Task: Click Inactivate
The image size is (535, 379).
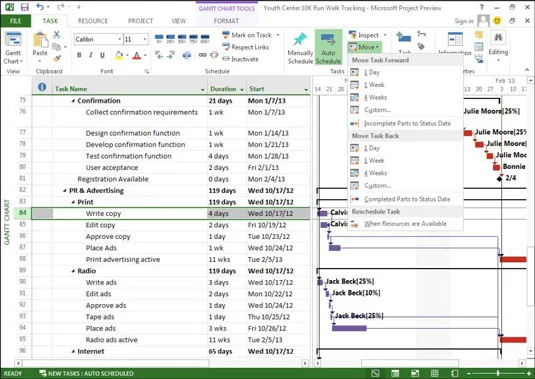Action: pos(241,59)
